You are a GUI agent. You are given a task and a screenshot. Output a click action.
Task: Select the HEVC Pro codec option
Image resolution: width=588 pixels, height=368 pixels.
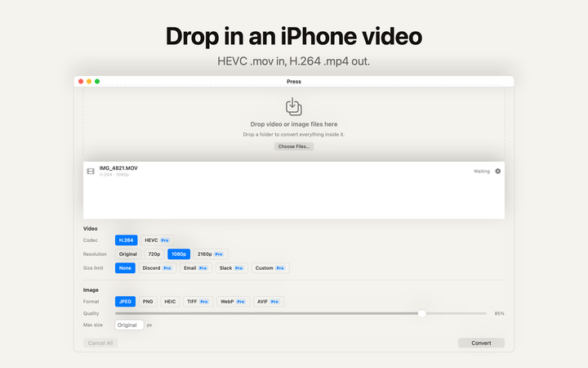click(157, 240)
